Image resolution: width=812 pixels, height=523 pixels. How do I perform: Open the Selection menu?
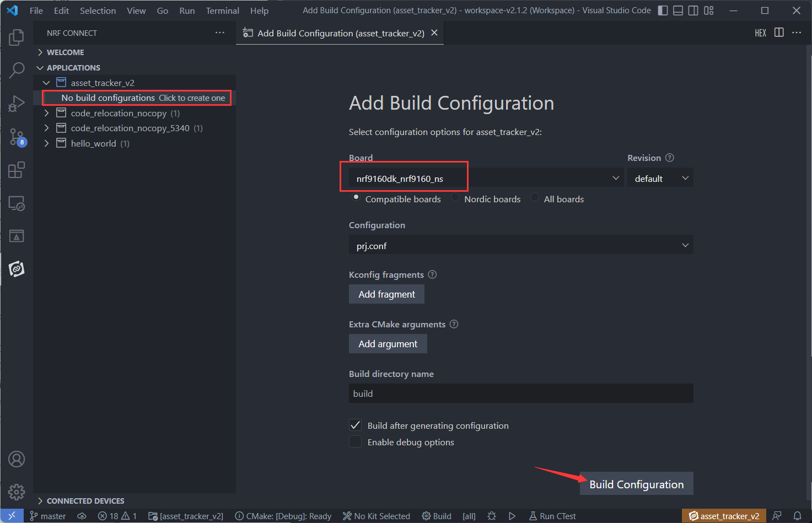[98, 10]
